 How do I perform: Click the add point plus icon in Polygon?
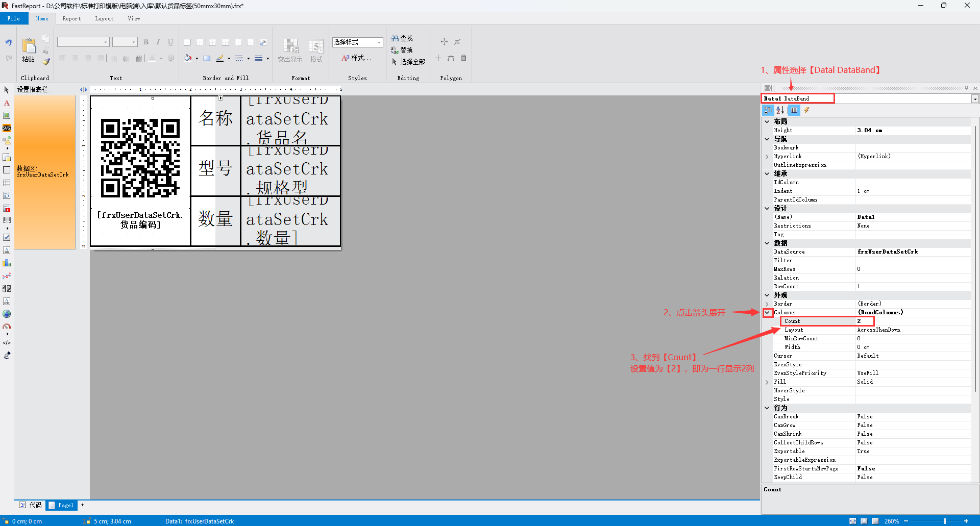pyautogui.click(x=438, y=58)
